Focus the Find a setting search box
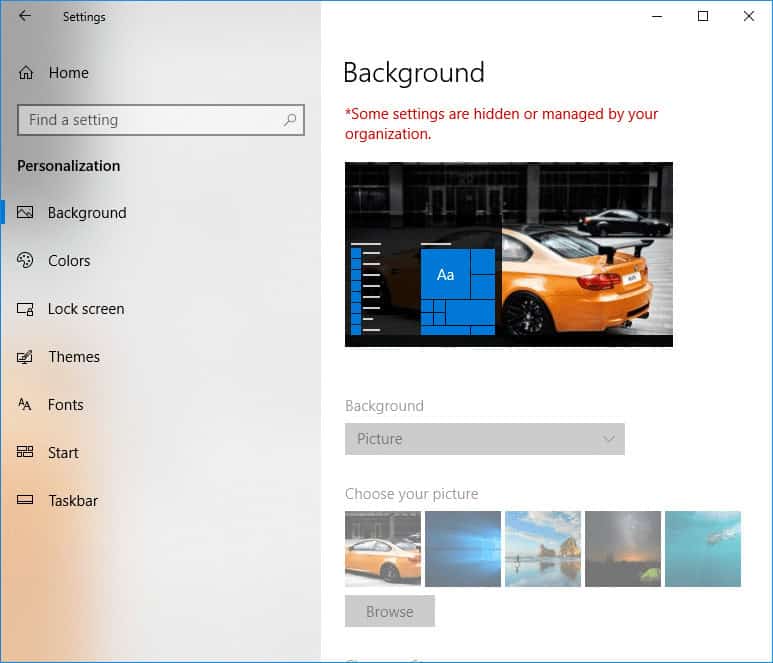Viewport: 773px width, 663px height. [150, 120]
